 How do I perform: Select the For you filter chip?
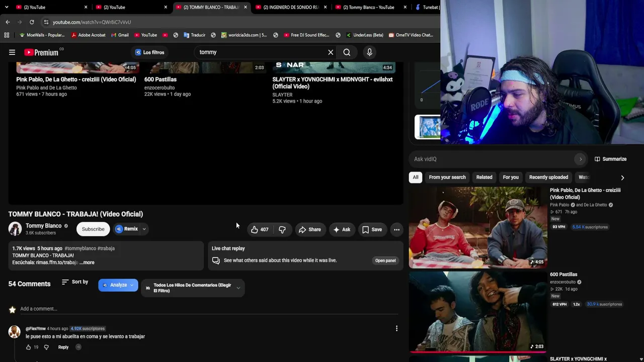511,177
